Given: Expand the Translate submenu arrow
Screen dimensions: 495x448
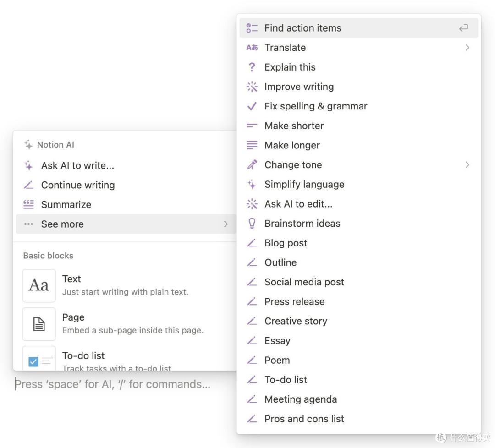Looking at the screenshot, I should (x=467, y=48).
